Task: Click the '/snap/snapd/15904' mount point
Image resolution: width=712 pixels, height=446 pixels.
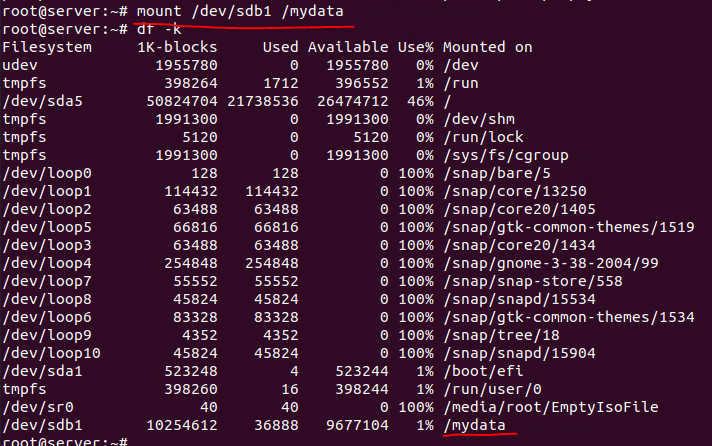Action: pos(519,353)
